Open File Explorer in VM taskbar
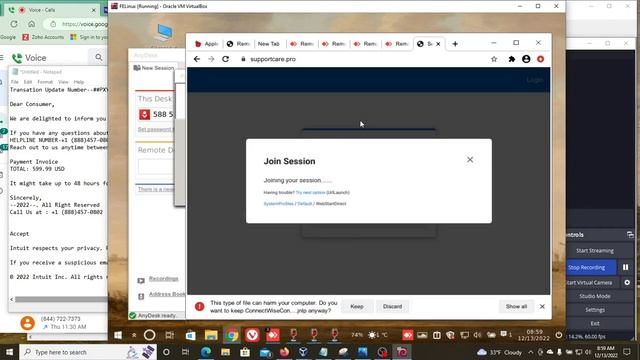Viewport: 640px width, 360px height. pos(211,335)
